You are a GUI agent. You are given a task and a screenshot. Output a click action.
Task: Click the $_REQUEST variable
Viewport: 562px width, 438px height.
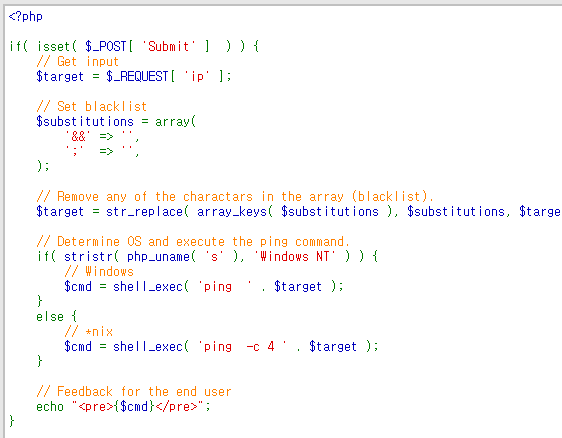[137, 76]
